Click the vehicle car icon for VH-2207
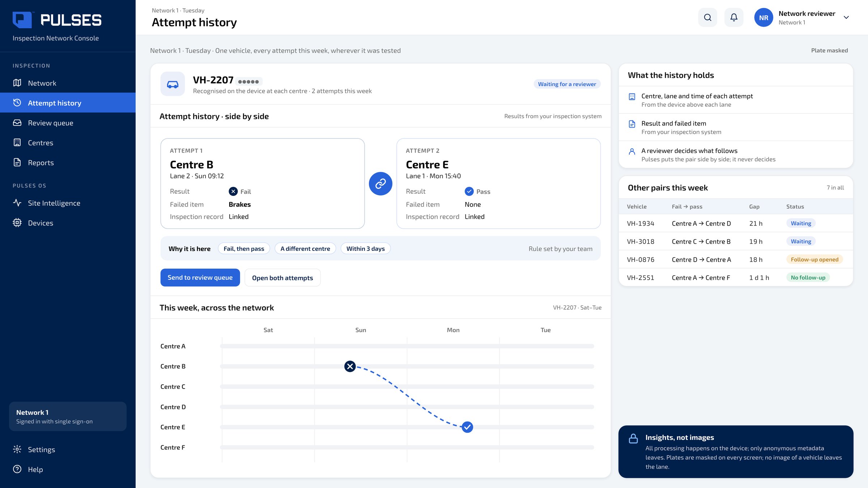Screen dimensions: 868x488 click(173, 84)
